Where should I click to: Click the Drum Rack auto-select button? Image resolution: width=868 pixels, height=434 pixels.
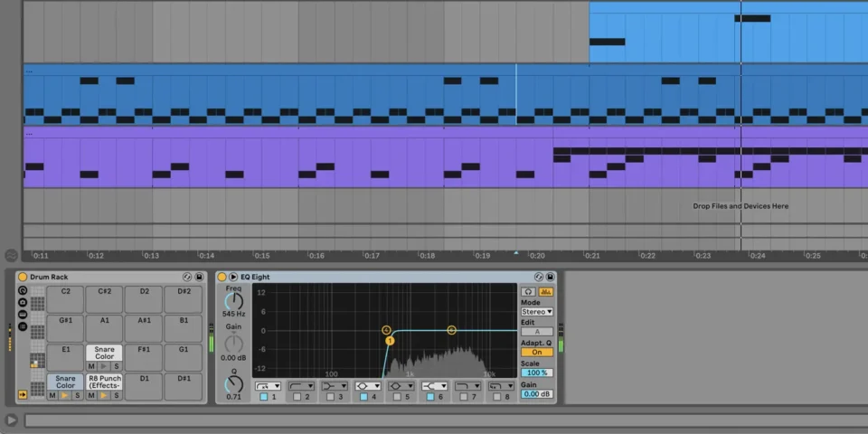click(x=23, y=394)
